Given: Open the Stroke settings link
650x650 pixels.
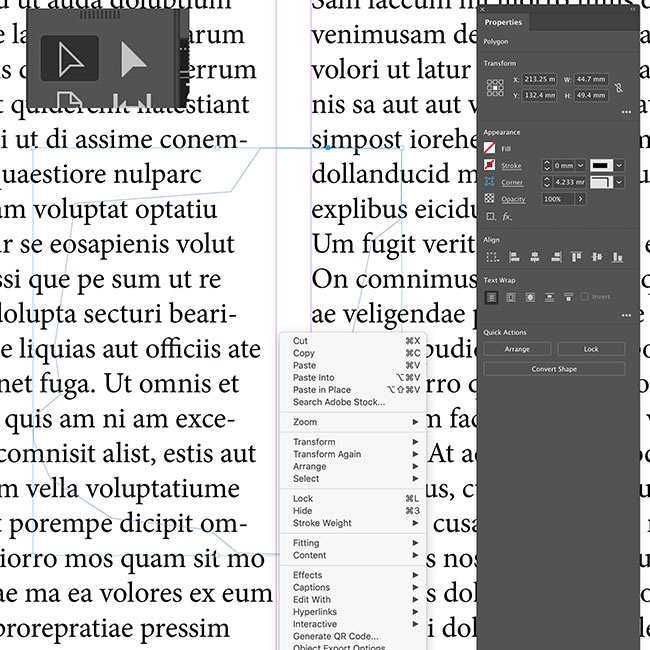Looking at the screenshot, I should [x=511, y=166].
